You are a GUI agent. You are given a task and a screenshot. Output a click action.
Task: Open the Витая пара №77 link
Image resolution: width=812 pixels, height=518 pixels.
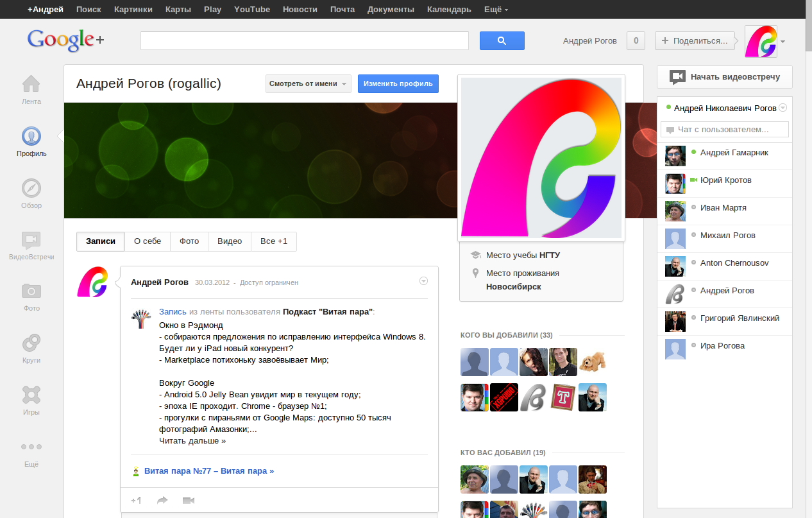coord(209,471)
